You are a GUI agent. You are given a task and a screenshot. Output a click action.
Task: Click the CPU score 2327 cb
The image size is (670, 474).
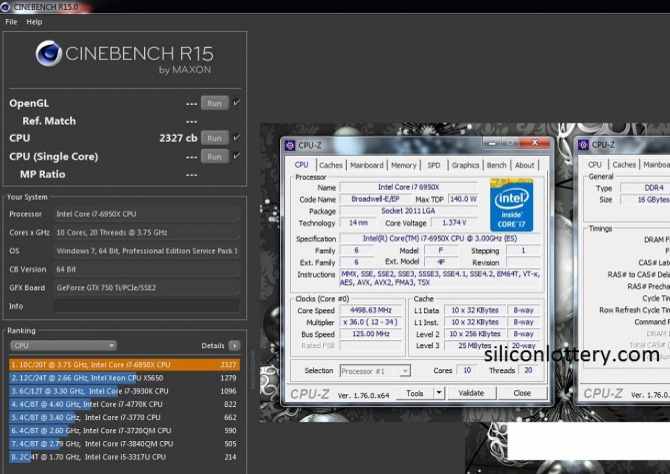[178, 138]
